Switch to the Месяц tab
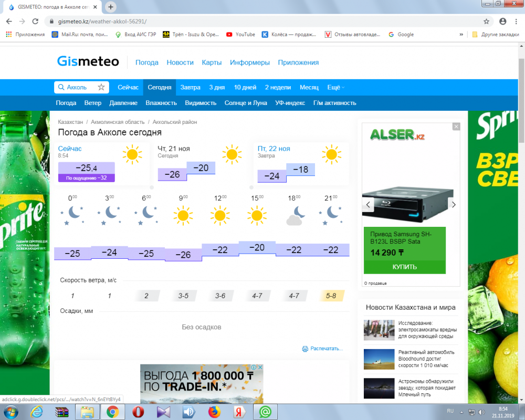The width and height of the screenshot is (525, 420). pos(309,88)
